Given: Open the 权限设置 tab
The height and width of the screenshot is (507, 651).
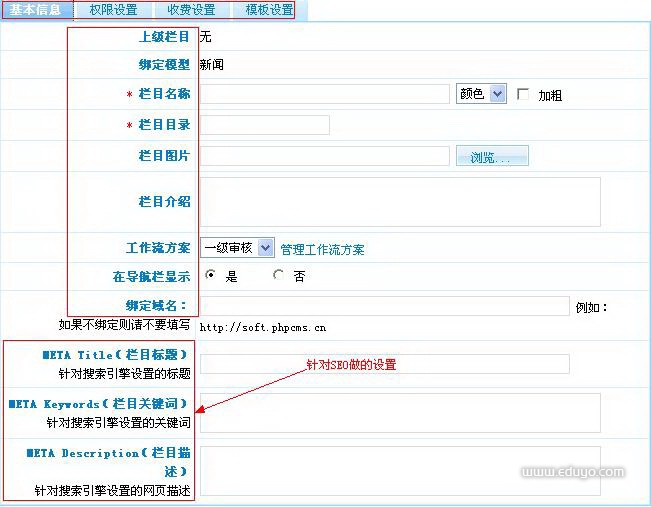Looking at the screenshot, I should [x=113, y=10].
